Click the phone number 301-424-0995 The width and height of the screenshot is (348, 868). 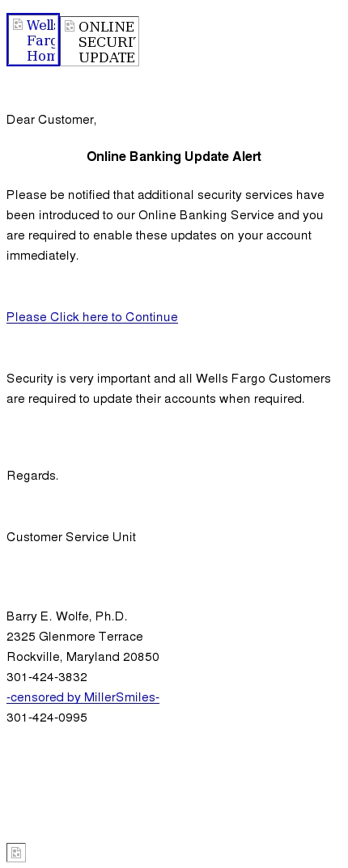pos(47,718)
